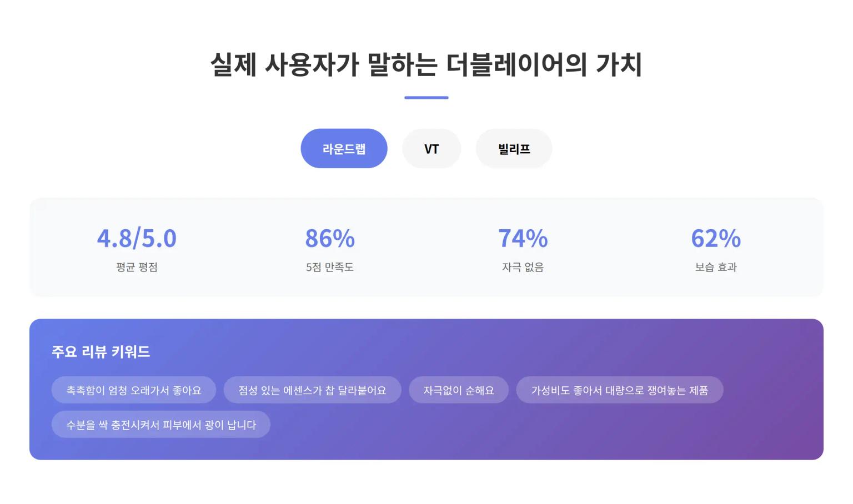
Task: Select the 62% 보습 효과 statistic
Action: [715, 238]
